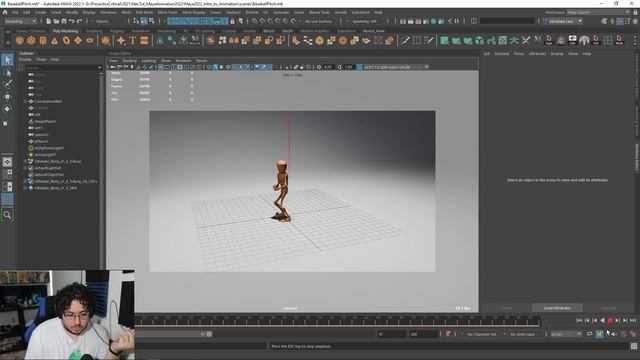Click the lock icon beside workspace selector
Screen dimensions: 640x360
point(636,12)
